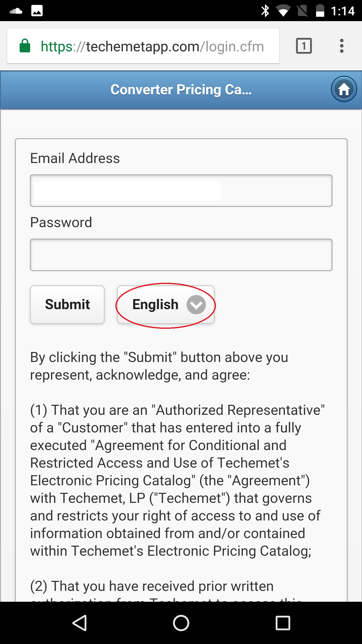
Task: Tap the green secure padlock icon
Action: (25, 46)
